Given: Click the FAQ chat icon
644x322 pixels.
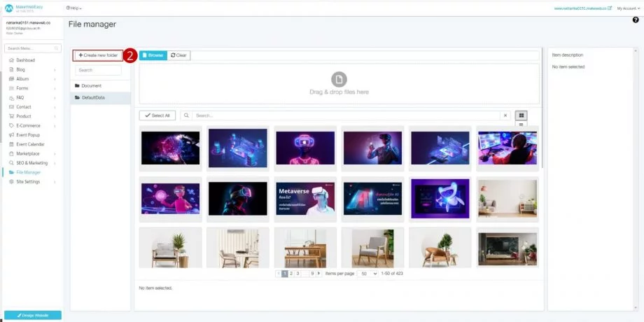Looking at the screenshot, I should 11,98.
